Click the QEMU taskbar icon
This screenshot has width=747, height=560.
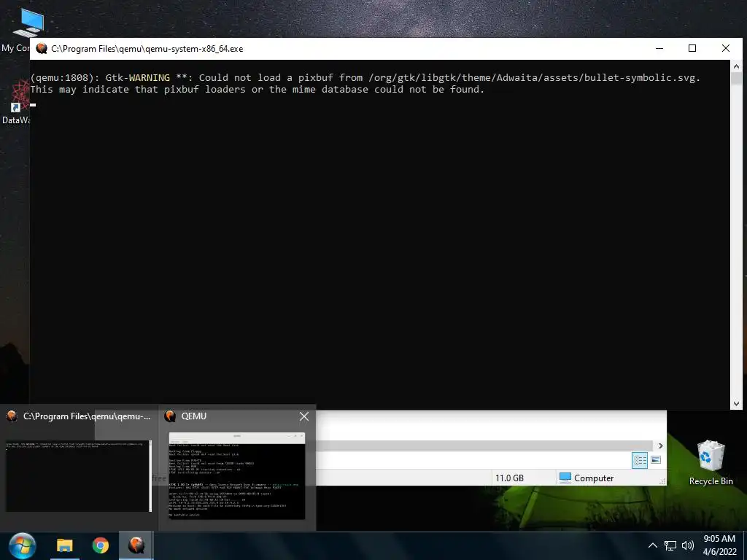[136, 545]
